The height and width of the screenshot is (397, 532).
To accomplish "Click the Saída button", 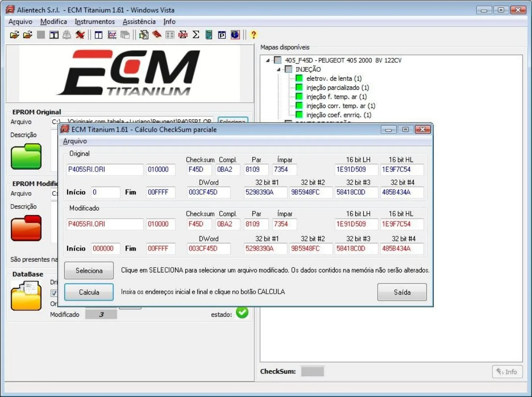I will click(x=402, y=292).
